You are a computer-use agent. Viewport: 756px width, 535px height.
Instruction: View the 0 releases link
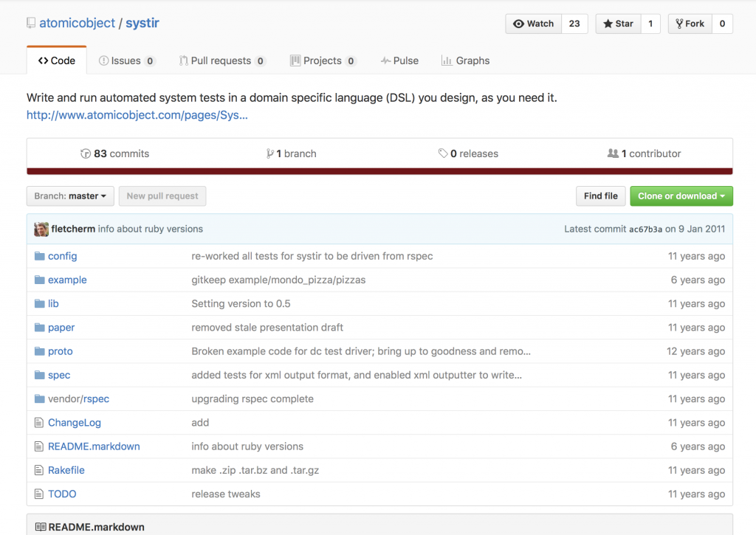point(468,153)
